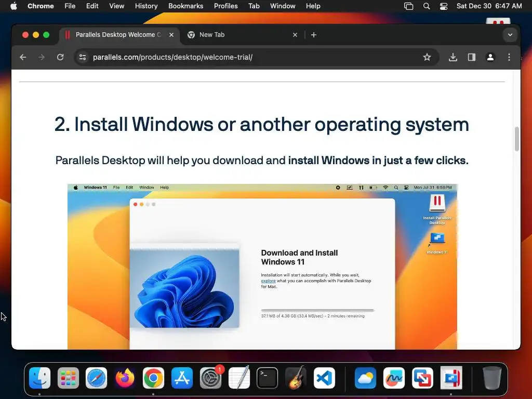Open System Settings from the Dock

tap(210, 378)
